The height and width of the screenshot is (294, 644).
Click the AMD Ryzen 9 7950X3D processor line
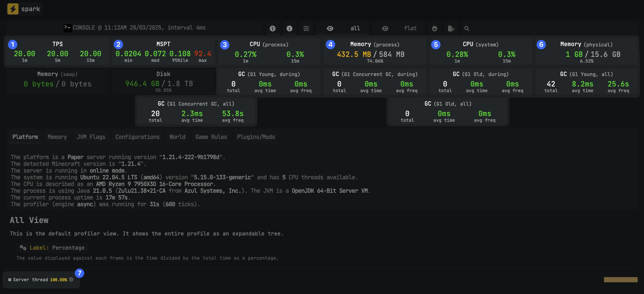point(113,184)
